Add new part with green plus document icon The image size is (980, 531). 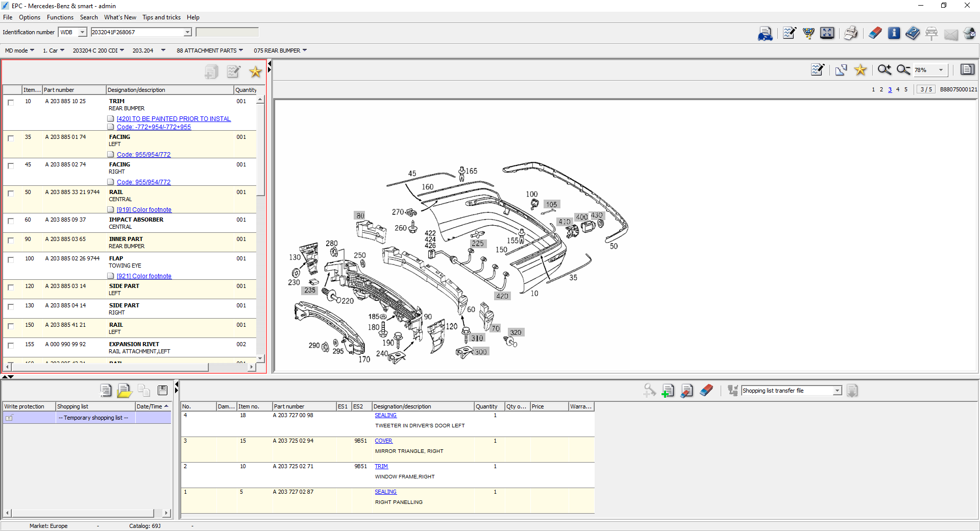[668, 391]
